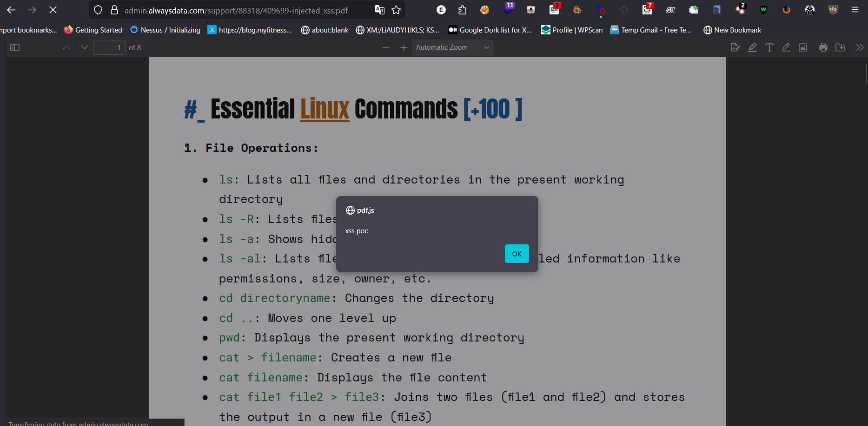The width and height of the screenshot is (868, 426).
Task: Zoom out with the minus button
Action: coord(385,47)
